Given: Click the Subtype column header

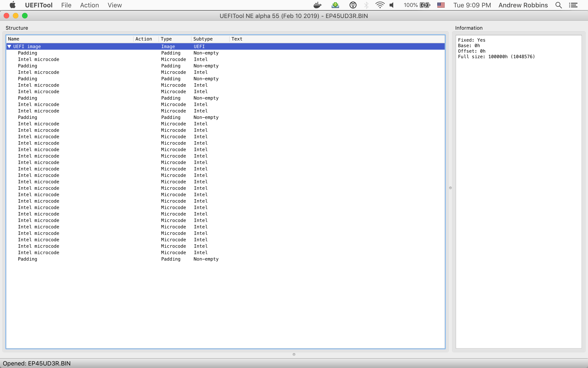Looking at the screenshot, I should (210, 39).
